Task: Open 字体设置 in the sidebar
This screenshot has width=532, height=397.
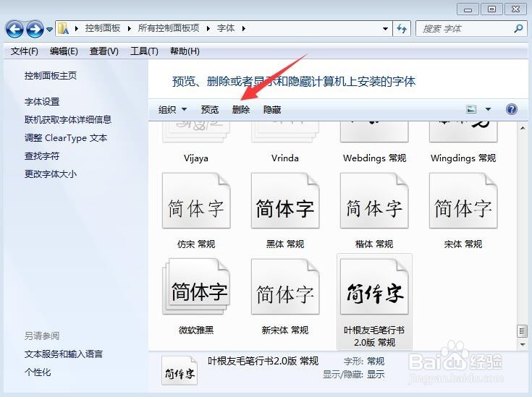Action: [42, 102]
